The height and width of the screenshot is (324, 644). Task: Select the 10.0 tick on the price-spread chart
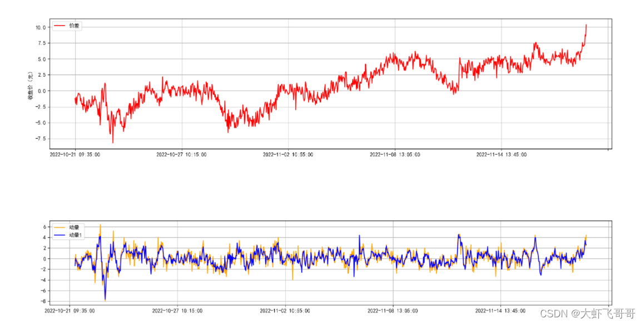[41, 27]
